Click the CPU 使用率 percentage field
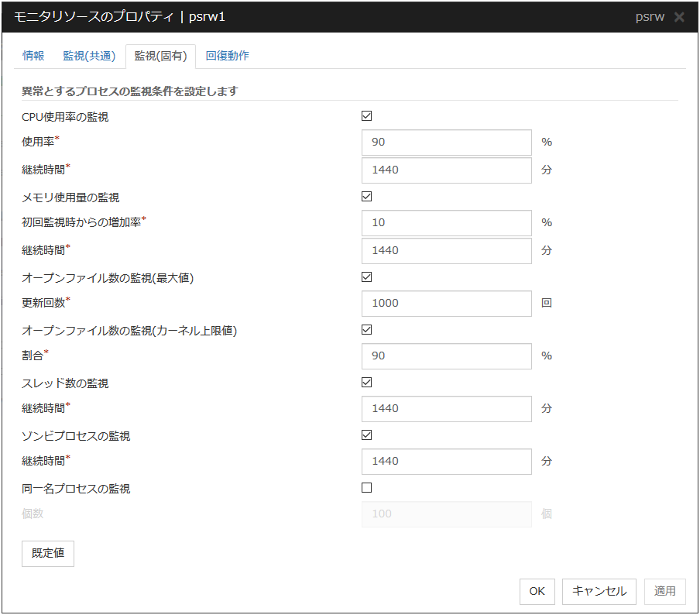This screenshot has width=700, height=615. click(446, 143)
